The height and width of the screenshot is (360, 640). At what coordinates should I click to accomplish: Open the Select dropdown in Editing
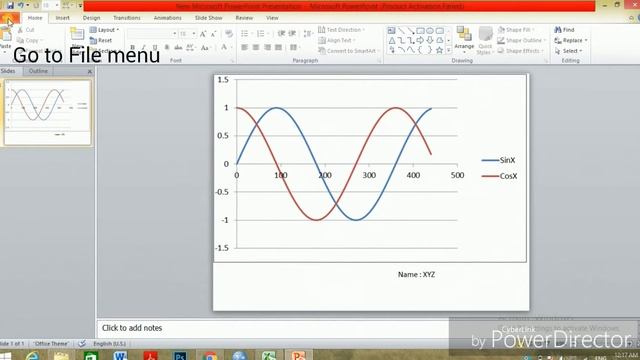tap(568, 51)
